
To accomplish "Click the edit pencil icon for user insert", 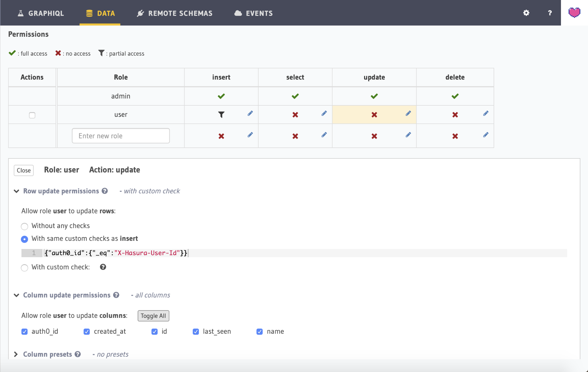I will click(x=250, y=113).
